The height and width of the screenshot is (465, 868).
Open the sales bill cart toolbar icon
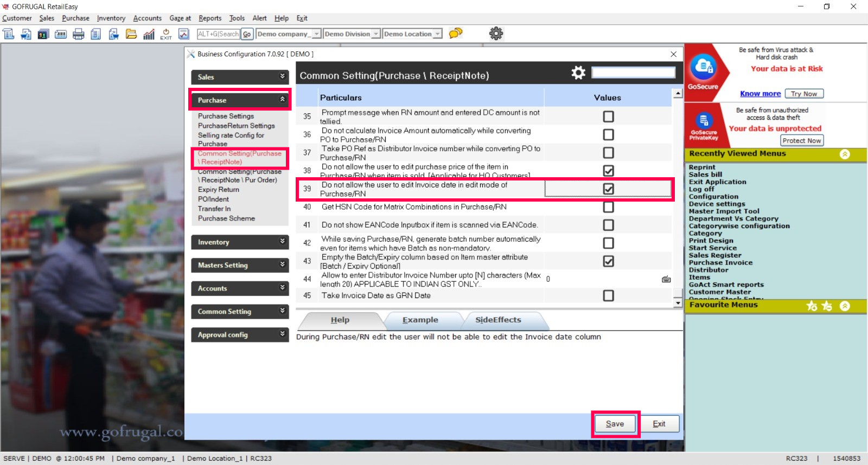click(x=26, y=34)
